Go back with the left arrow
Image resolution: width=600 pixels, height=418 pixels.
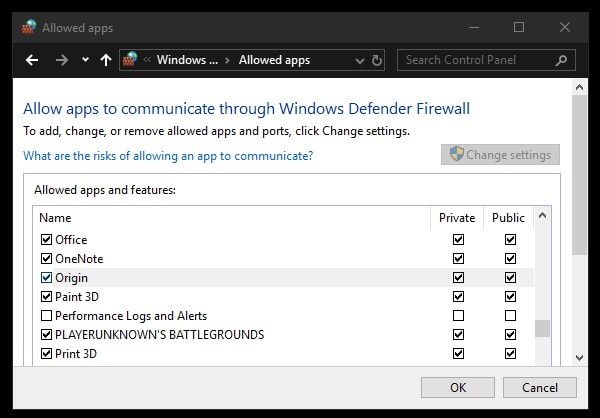(x=32, y=60)
